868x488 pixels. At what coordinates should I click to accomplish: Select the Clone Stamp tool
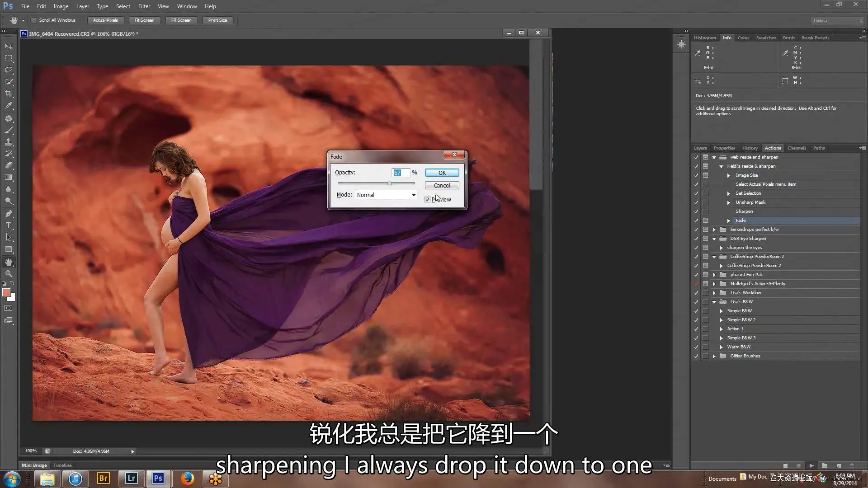point(9,142)
